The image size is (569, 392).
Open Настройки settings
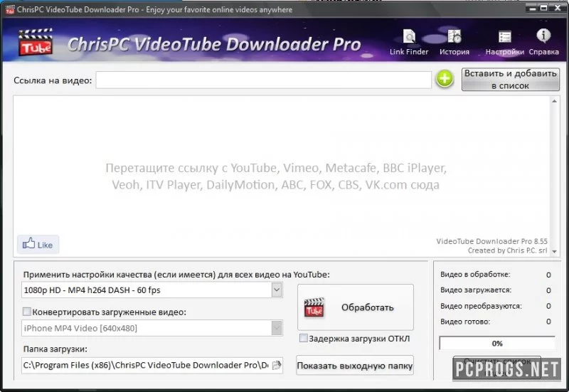tap(504, 42)
